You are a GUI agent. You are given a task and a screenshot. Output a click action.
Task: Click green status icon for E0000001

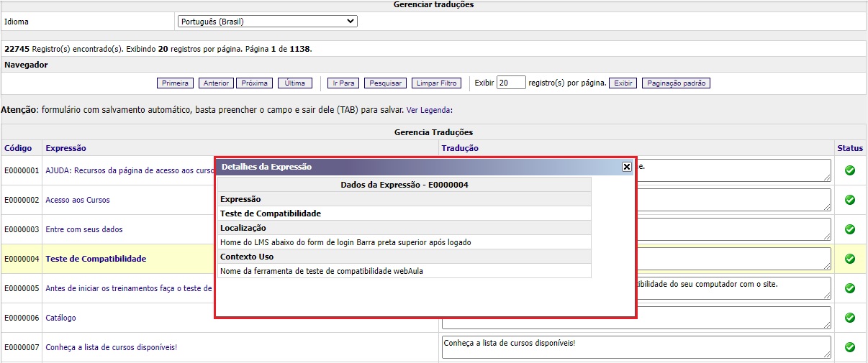click(x=849, y=170)
